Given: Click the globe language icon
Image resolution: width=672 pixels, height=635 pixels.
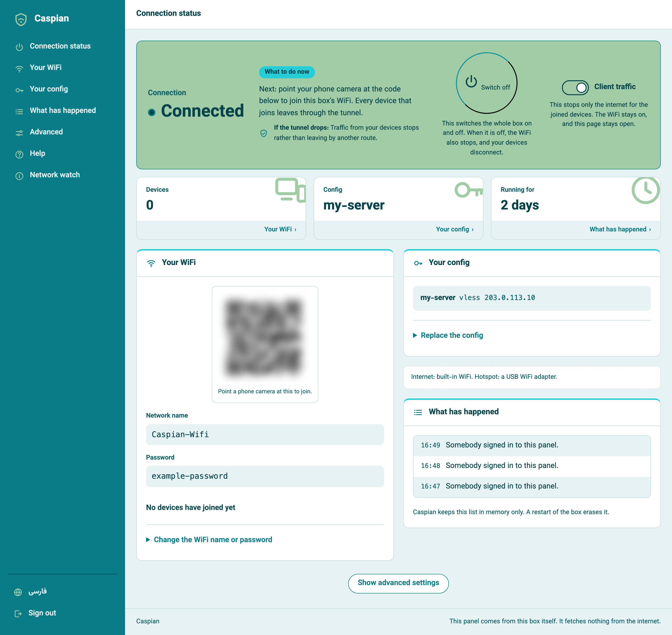Looking at the screenshot, I should [18, 592].
